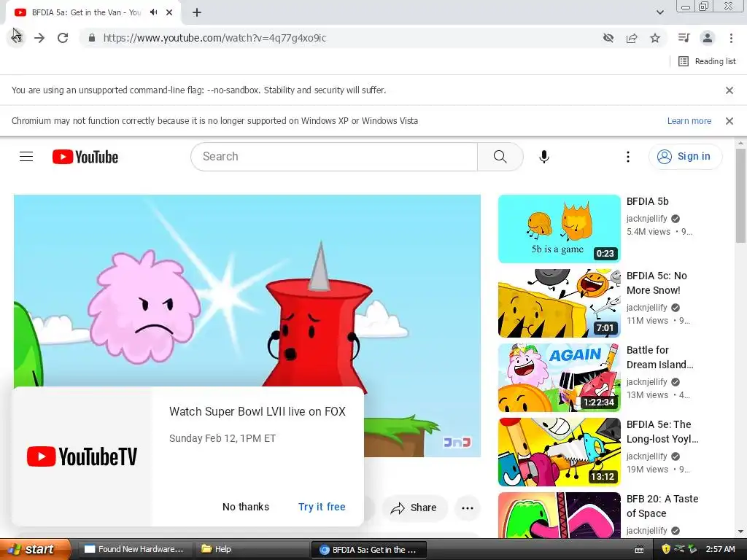The image size is (747, 560).
Task: Select BFDIA 5a Chromium taskbar item
Action: pos(368,549)
